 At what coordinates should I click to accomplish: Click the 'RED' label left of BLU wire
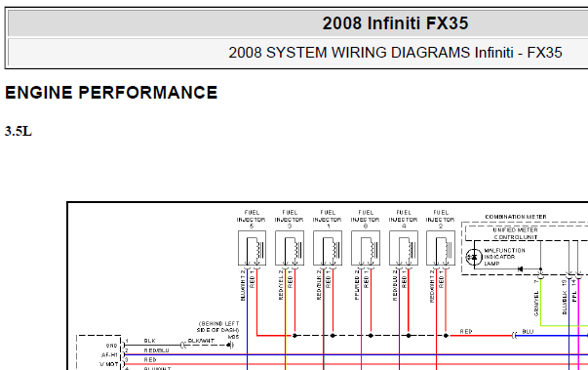point(466,332)
